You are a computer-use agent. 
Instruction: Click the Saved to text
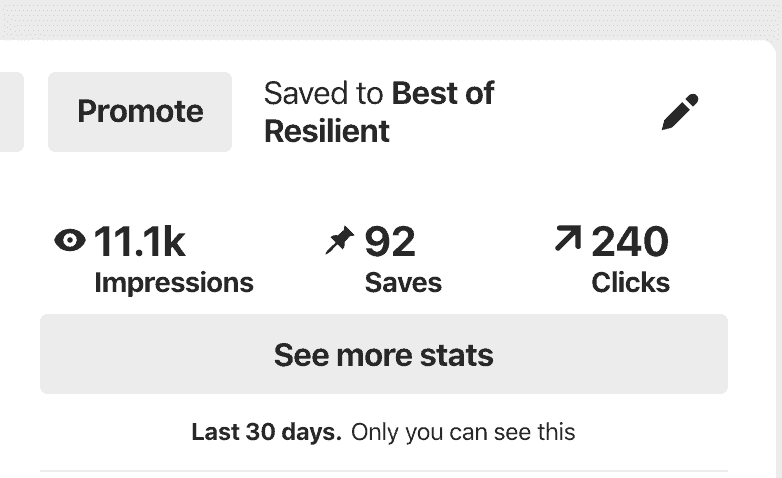point(323,94)
